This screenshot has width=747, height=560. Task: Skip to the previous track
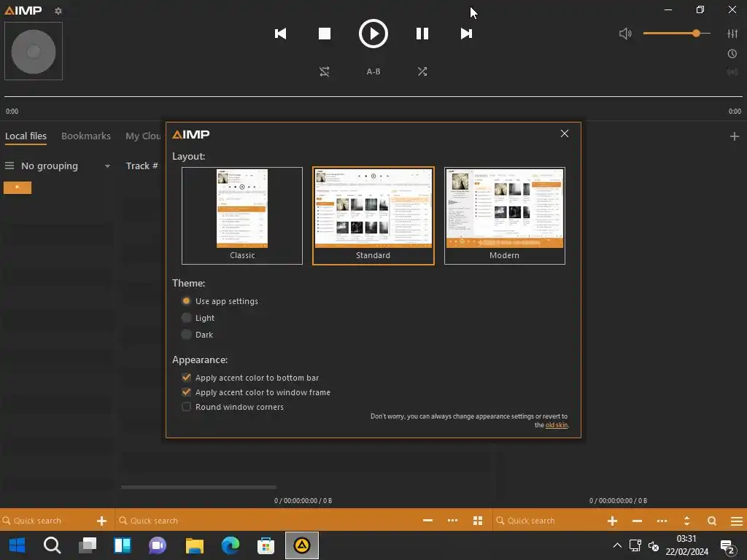click(281, 34)
